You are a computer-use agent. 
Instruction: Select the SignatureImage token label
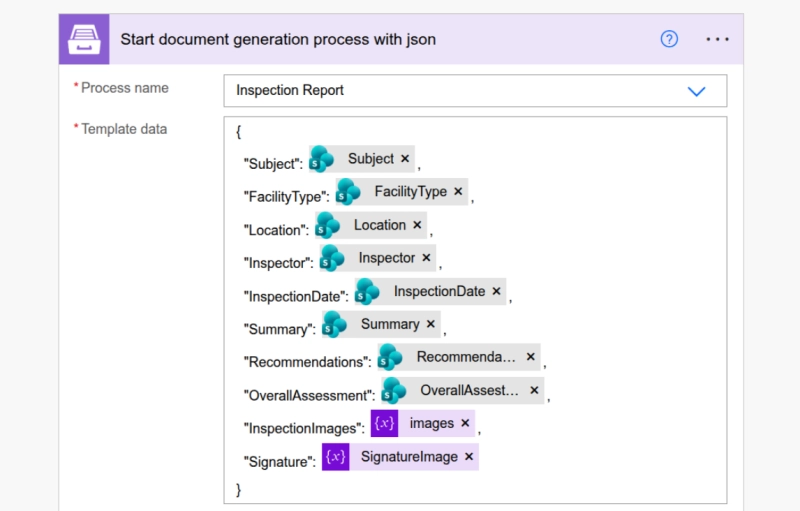point(409,456)
